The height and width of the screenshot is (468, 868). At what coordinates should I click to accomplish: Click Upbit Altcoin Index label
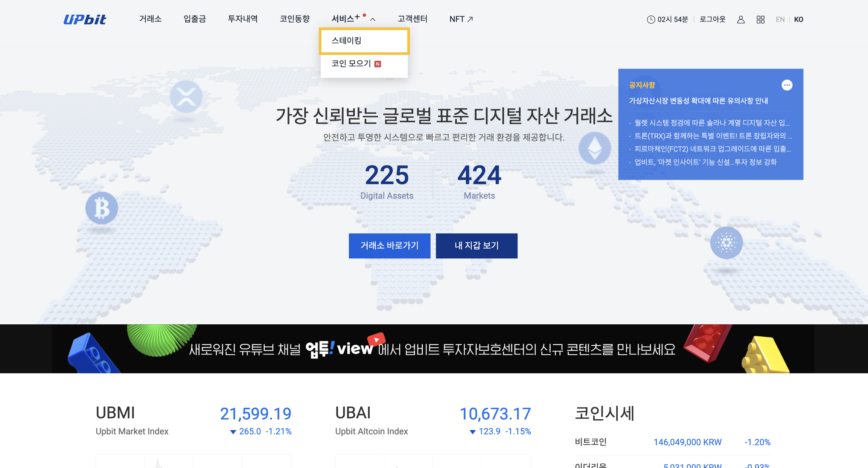[372, 432]
